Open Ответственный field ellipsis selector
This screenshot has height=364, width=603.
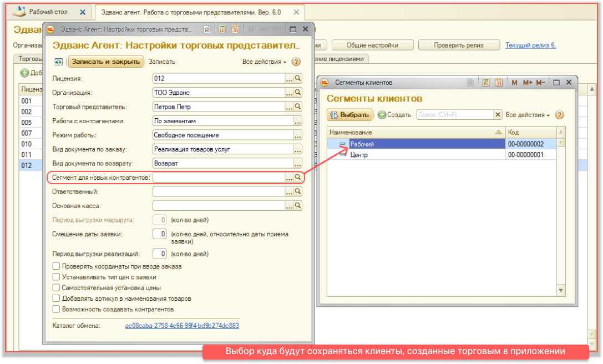(289, 191)
